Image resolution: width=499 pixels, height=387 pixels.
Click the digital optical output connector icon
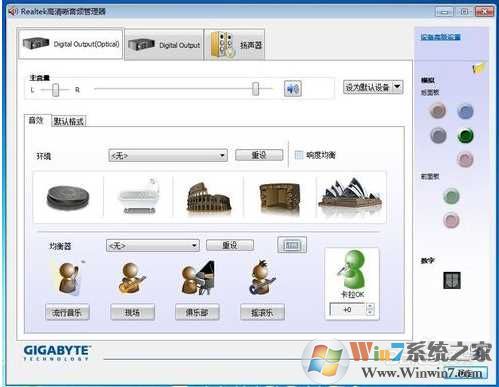coord(452,280)
